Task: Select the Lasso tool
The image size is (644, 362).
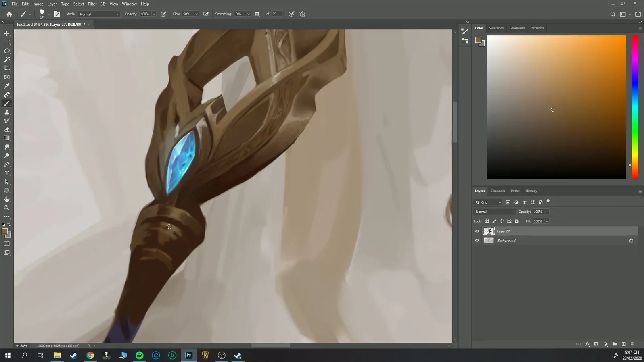Action: pos(7,51)
